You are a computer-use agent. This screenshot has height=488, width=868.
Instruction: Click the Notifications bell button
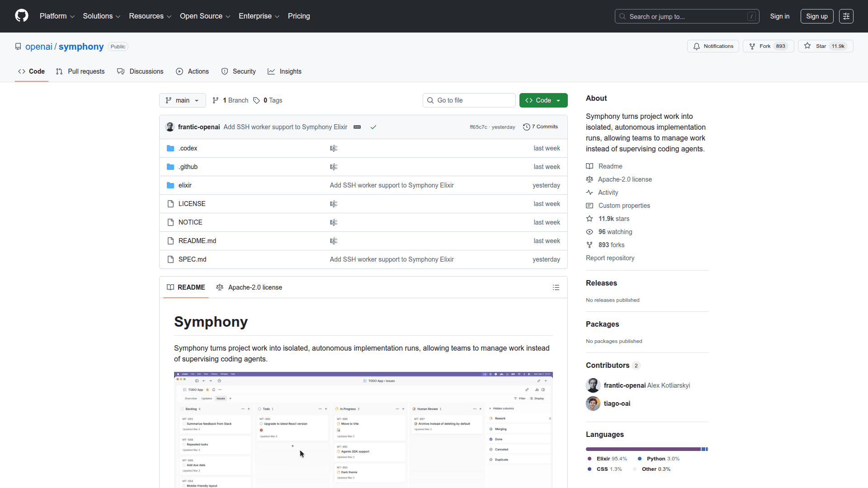[x=713, y=46]
